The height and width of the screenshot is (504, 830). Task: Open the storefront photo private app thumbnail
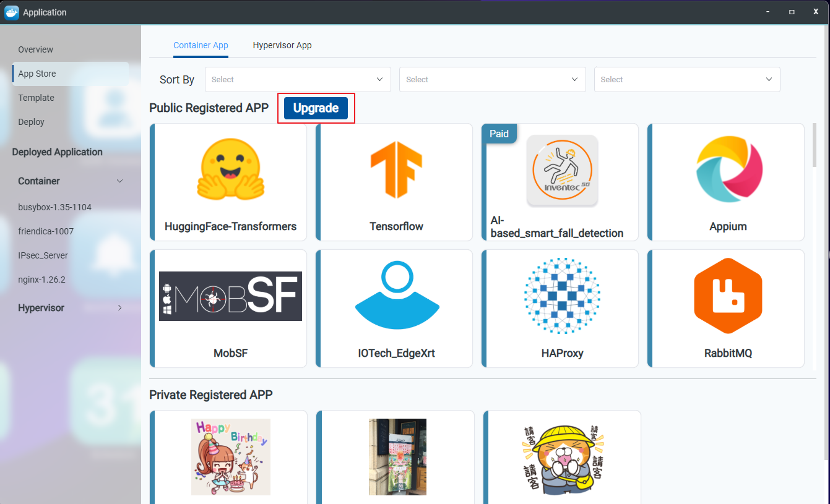[397, 456]
